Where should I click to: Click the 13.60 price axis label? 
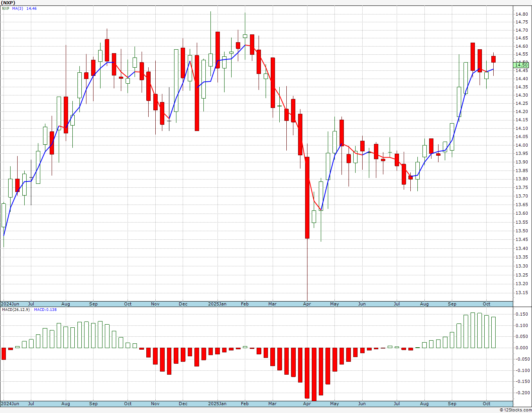522,213
